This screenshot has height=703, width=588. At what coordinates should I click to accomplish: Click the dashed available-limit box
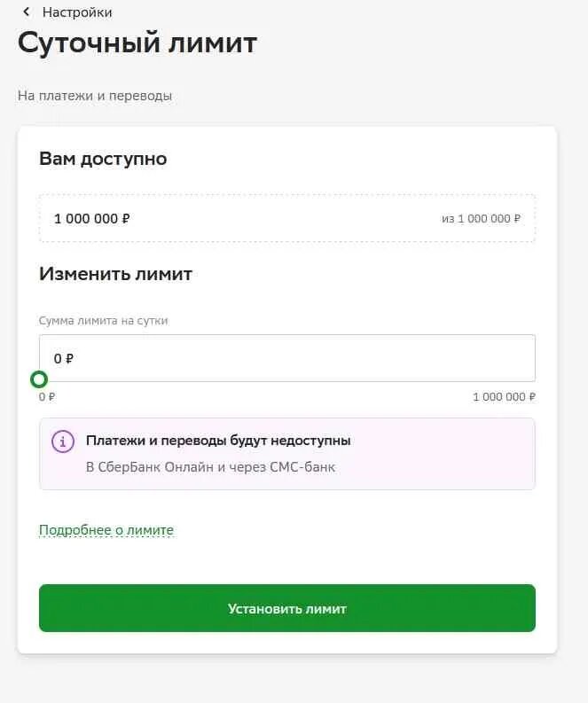(x=287, y=218)
